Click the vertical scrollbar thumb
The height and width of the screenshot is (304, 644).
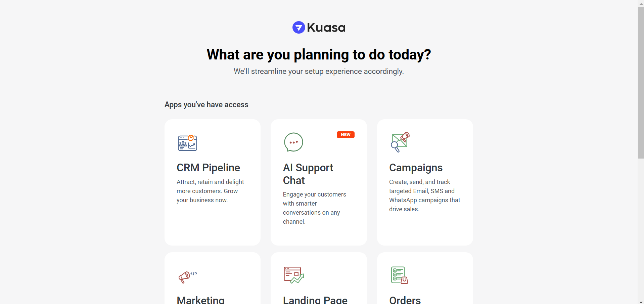coord(641,82)
